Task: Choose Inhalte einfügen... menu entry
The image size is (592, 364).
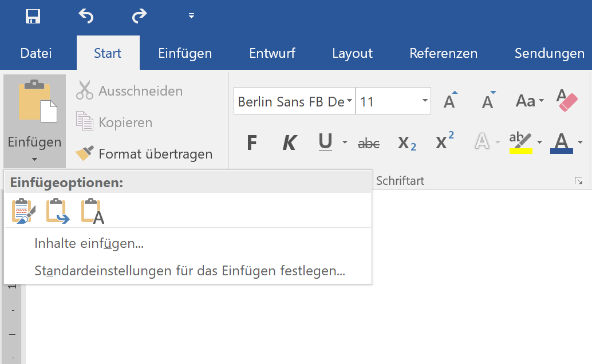Action: click(89, 243)
